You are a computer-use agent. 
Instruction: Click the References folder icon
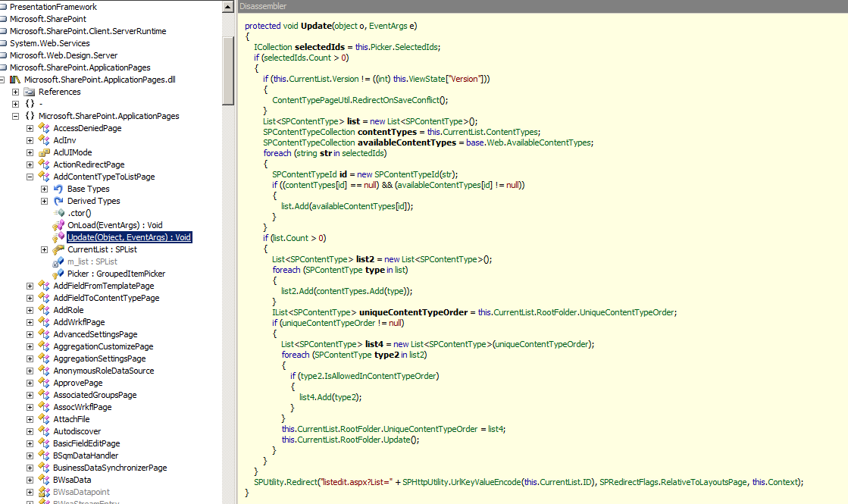(x=30, y=92)
